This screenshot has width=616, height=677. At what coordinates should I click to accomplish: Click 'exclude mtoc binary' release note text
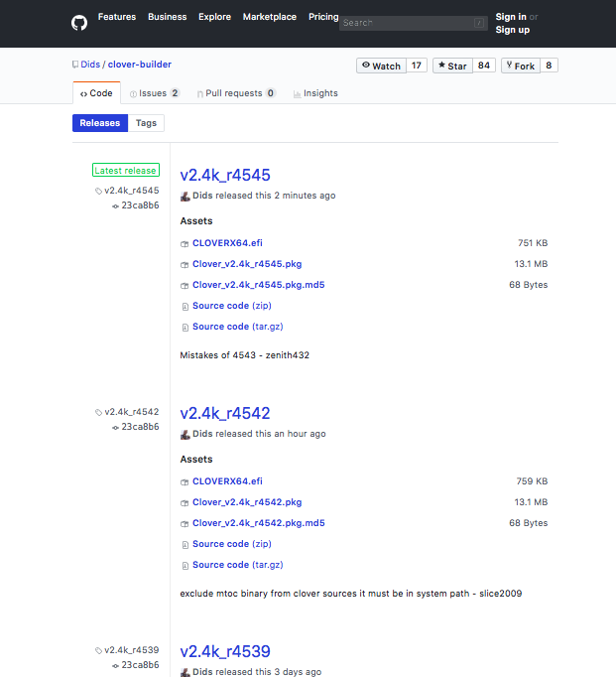(351, 594)
